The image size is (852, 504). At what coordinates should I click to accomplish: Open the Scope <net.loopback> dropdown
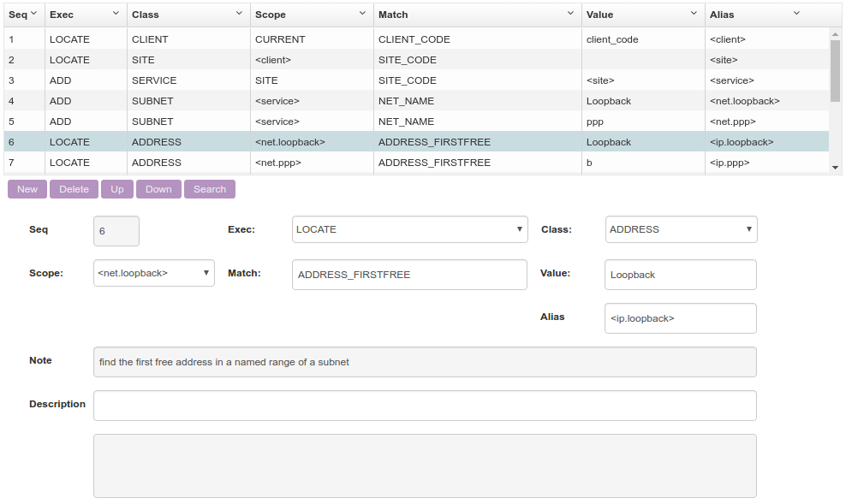point(154,273)
